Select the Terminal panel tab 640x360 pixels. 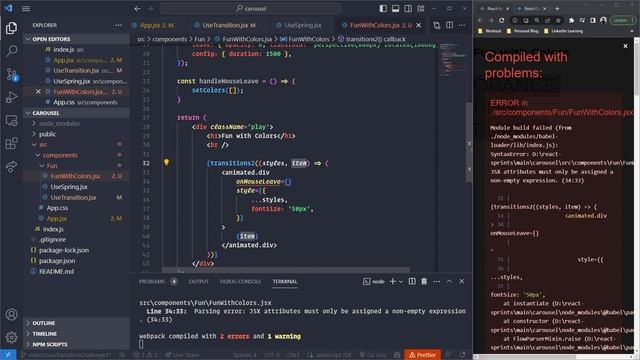point(285,282)
